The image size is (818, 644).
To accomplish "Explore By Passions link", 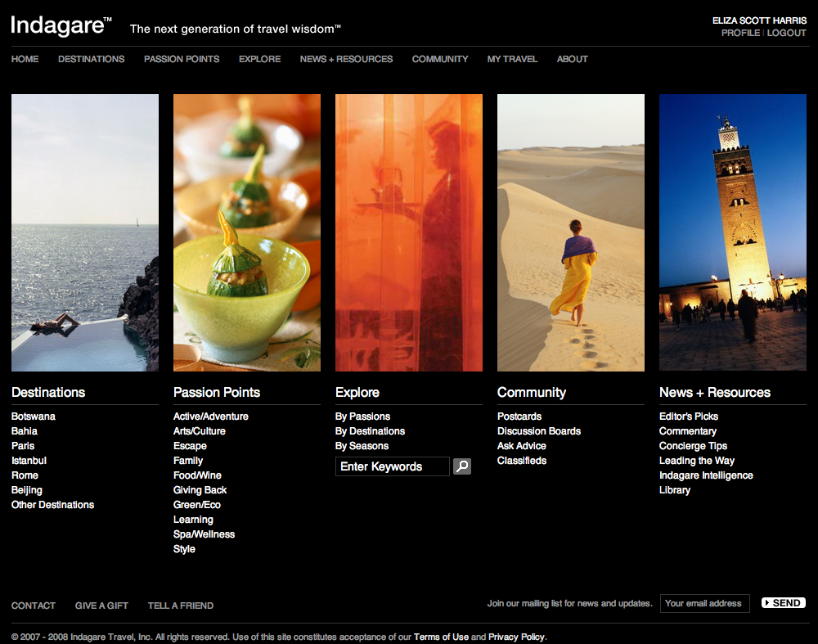I will pos(362,417).
